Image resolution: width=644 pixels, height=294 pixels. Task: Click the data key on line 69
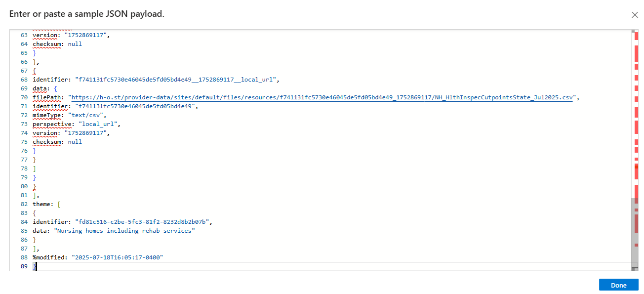pyautogui.click(x=40, y=88)
